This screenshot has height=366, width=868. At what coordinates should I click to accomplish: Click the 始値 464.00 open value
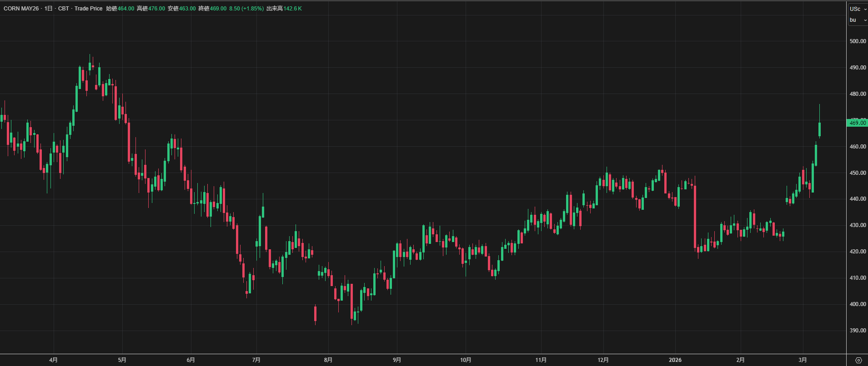pos(120,9)
